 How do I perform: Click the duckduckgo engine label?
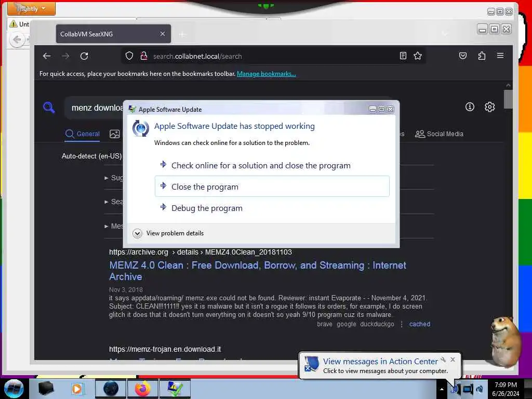pos(377,324)
